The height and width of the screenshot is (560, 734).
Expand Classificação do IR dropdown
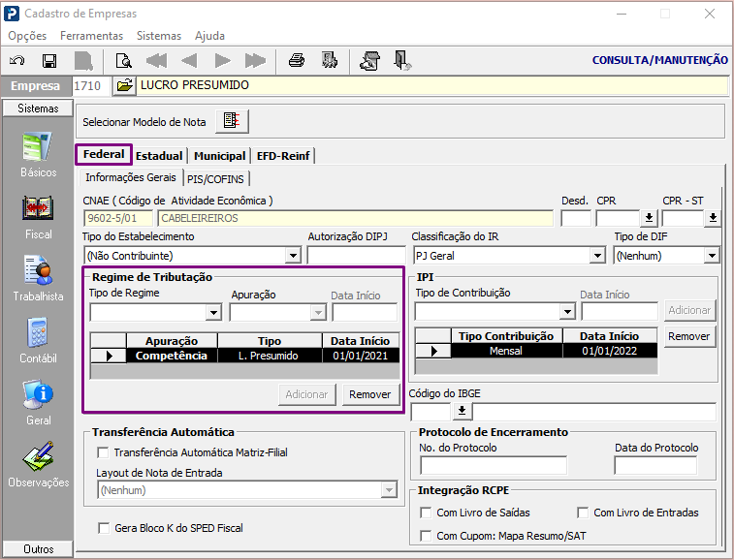(x=597, y=256)
